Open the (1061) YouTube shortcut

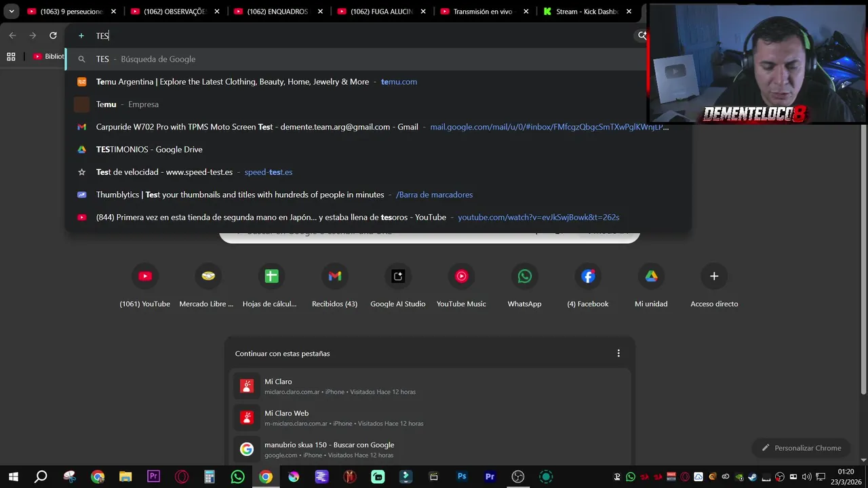tap(144, 285)
